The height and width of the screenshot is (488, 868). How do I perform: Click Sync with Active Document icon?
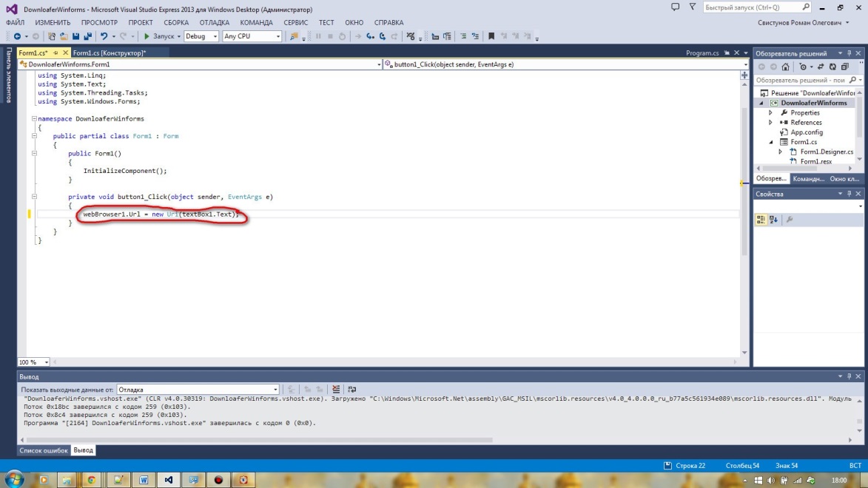click(x=821, y=67)
